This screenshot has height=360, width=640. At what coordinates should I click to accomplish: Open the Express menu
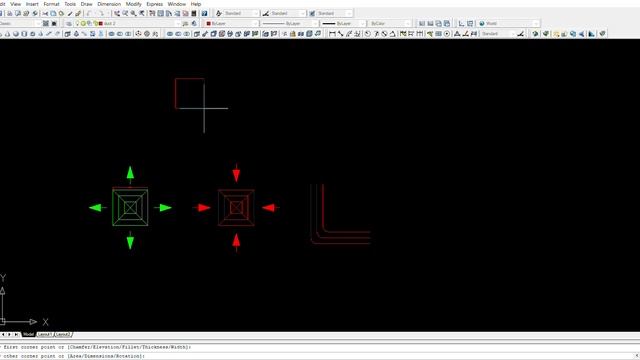(x=155, y=4)
